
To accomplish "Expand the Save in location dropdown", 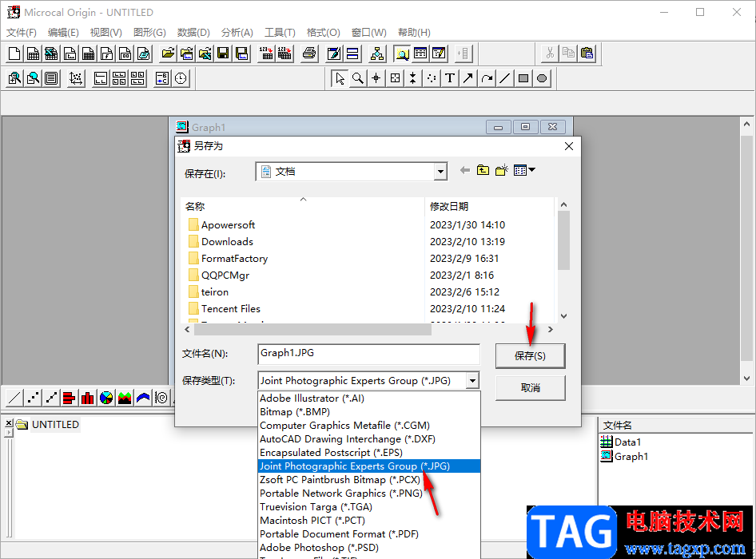I will (x=440, y=172).
